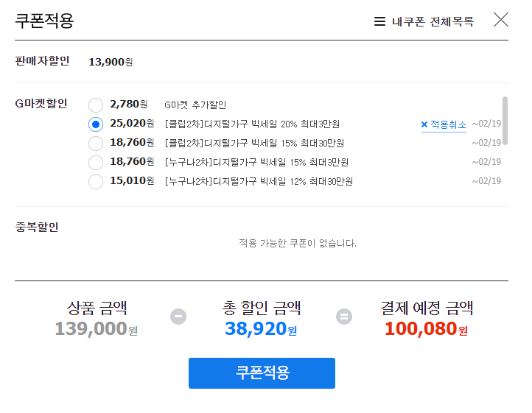Click the 38,920원 total discount amount
Viewport: 532px width, 413px height.
pos(261,328)
